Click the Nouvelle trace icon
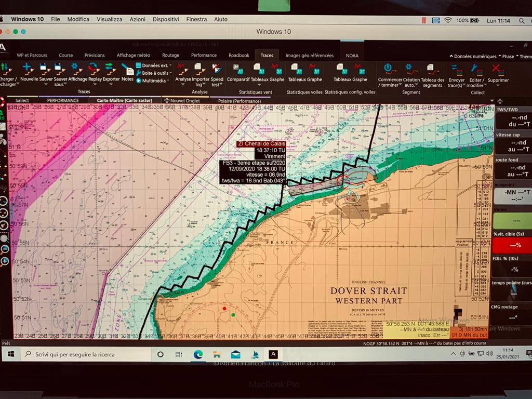532x399 pixels. click(29, 69)
